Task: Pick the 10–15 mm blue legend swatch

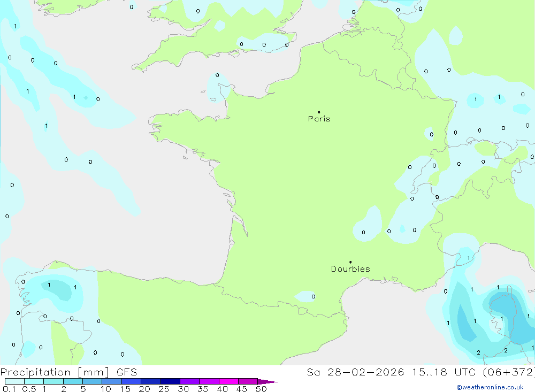Action: [112, 381]
